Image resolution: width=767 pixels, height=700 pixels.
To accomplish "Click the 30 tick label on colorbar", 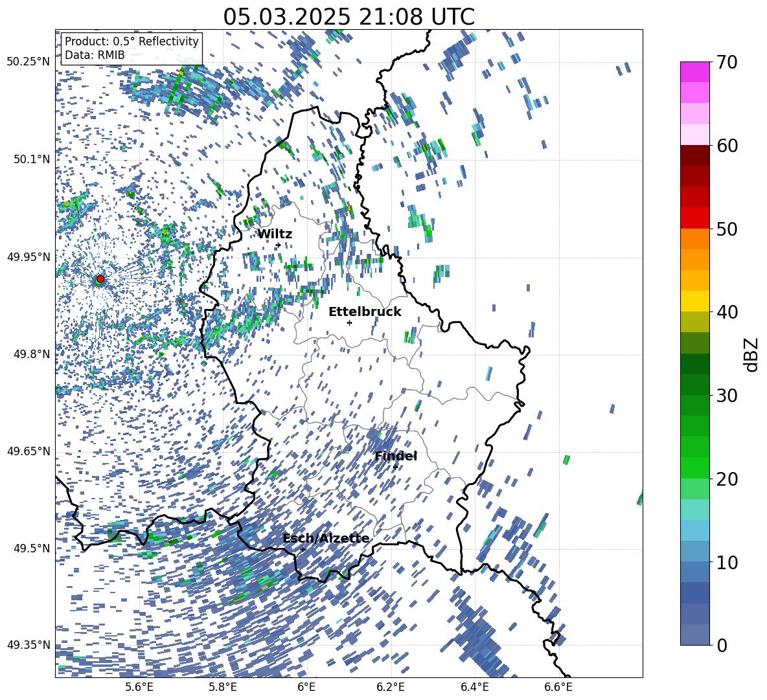I will pyautogui.click(x=727, y=396).
